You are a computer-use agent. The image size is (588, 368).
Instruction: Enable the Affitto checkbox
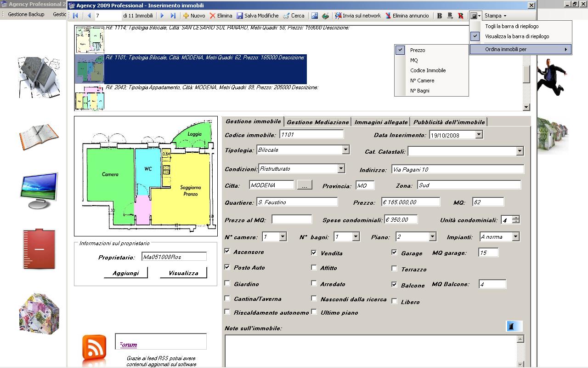pyautogui.click(x=314, y=267)
